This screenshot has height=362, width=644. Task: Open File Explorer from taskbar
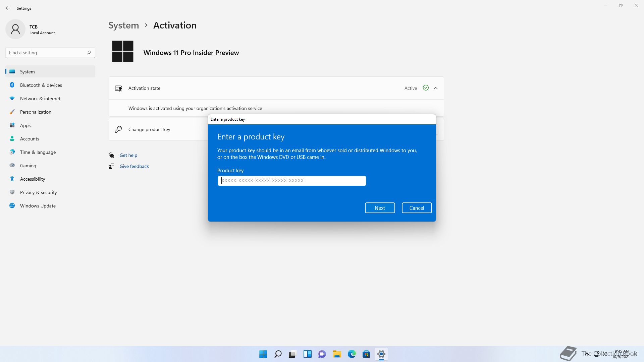[337, 354]
